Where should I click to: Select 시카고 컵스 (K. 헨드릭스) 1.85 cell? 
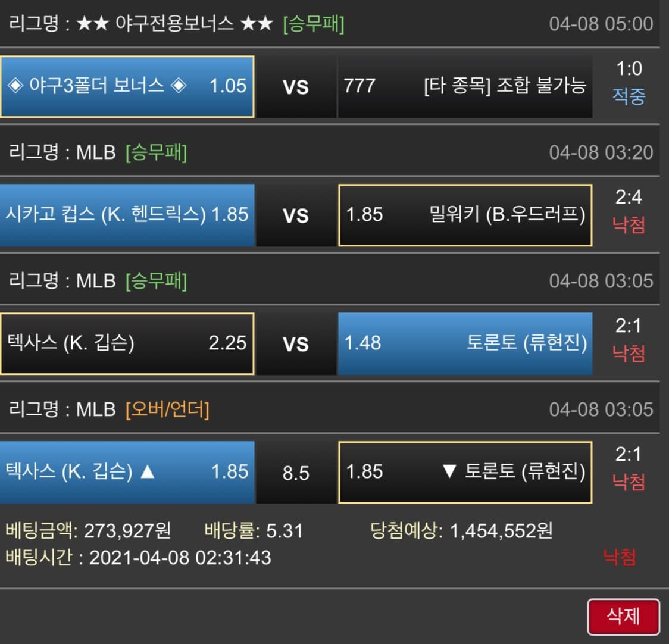[x=127, y=215]
